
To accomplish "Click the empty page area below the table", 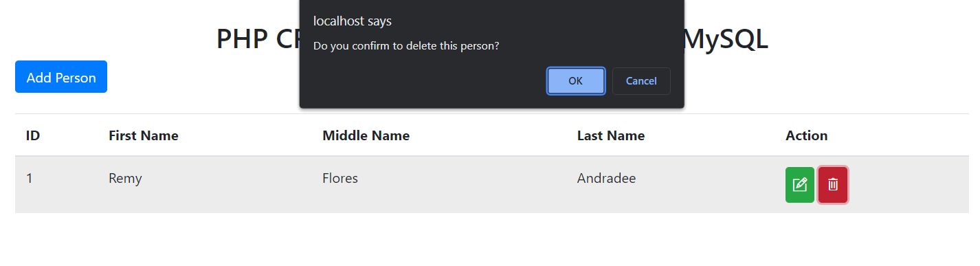I will tap(490, 239).
